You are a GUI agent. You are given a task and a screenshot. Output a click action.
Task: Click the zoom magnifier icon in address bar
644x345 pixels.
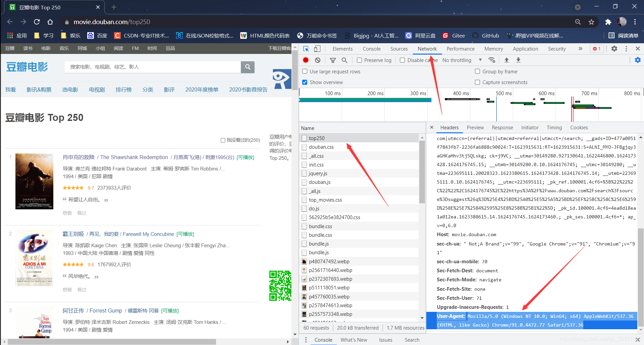pyautogui.click(x=578, y=22)
